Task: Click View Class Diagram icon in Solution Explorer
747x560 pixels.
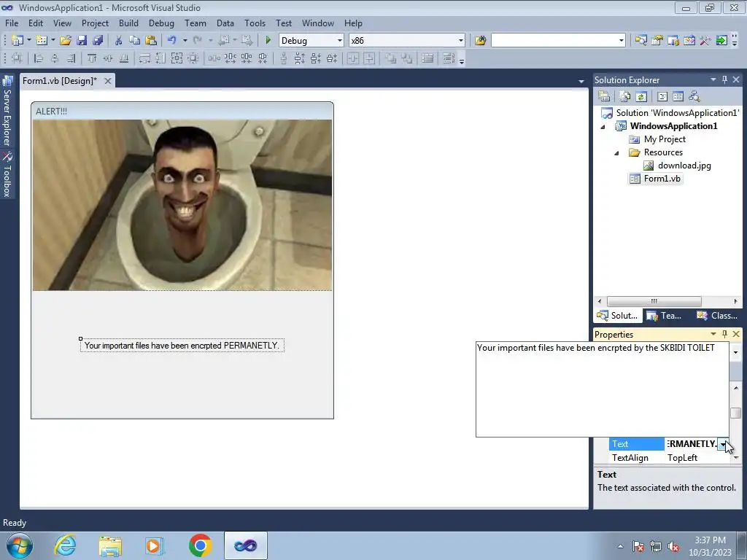Action: pyautogui.click(x=694, y=97)
